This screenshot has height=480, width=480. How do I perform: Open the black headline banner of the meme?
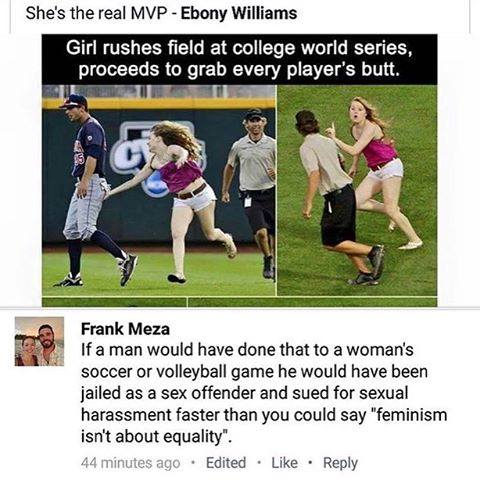click(x=239, y=59)
